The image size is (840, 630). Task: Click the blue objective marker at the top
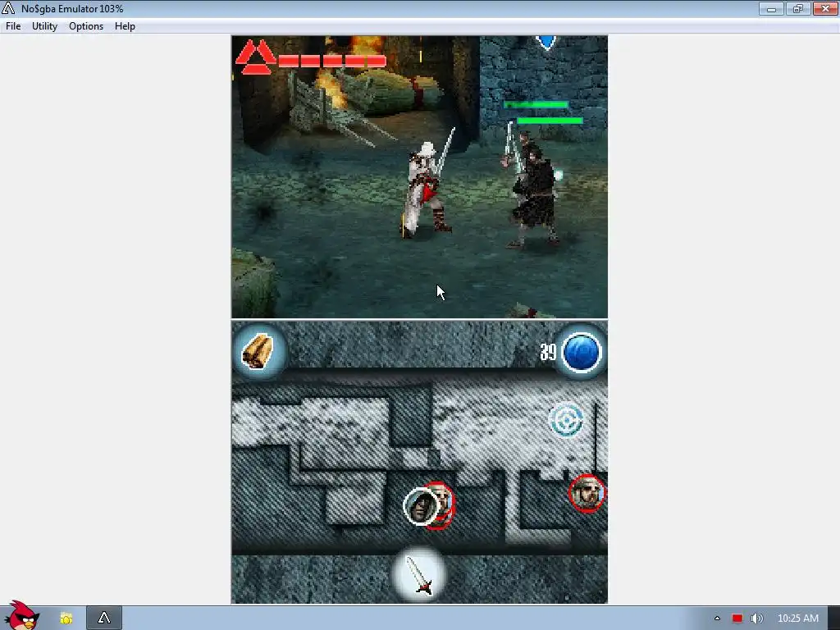tap(546, 42)
